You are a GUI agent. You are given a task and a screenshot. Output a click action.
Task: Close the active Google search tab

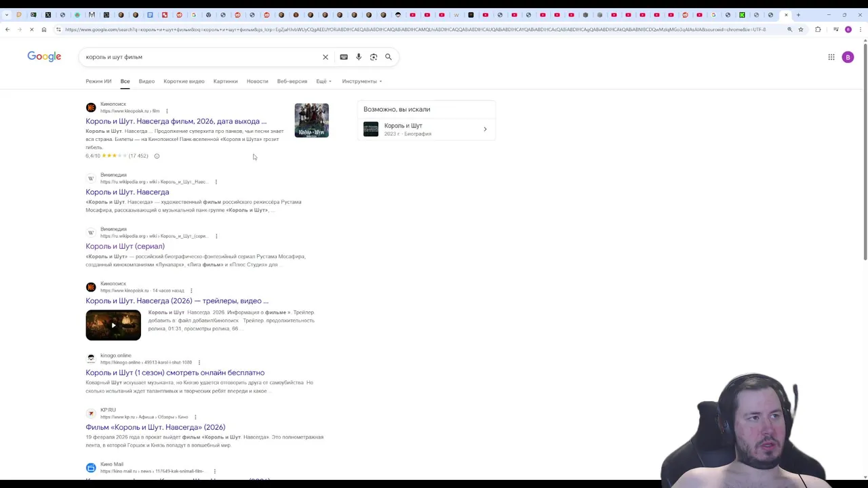click(786, 14)
